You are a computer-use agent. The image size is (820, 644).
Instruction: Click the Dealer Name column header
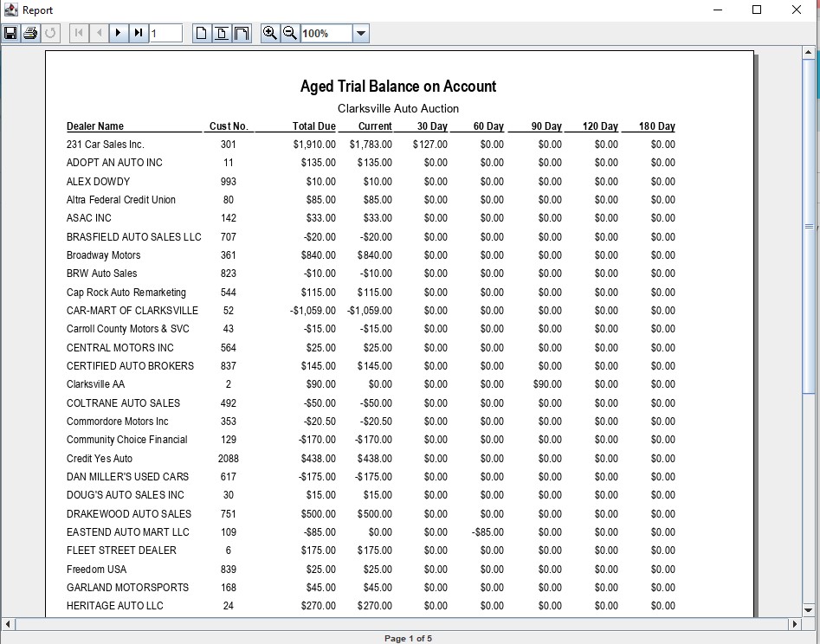[95, 126]
